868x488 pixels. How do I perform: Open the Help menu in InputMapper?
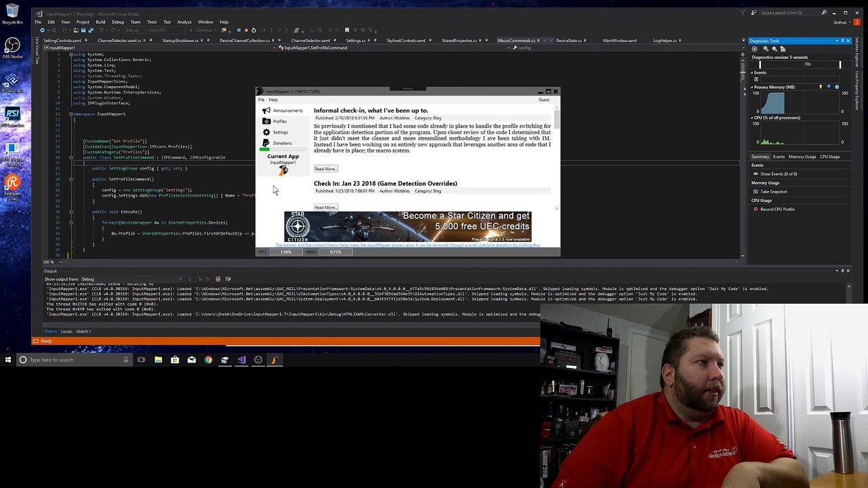pos(273,100)
